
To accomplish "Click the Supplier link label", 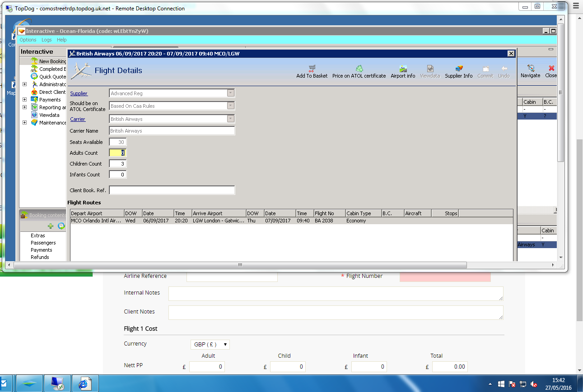I will point(79,93).
